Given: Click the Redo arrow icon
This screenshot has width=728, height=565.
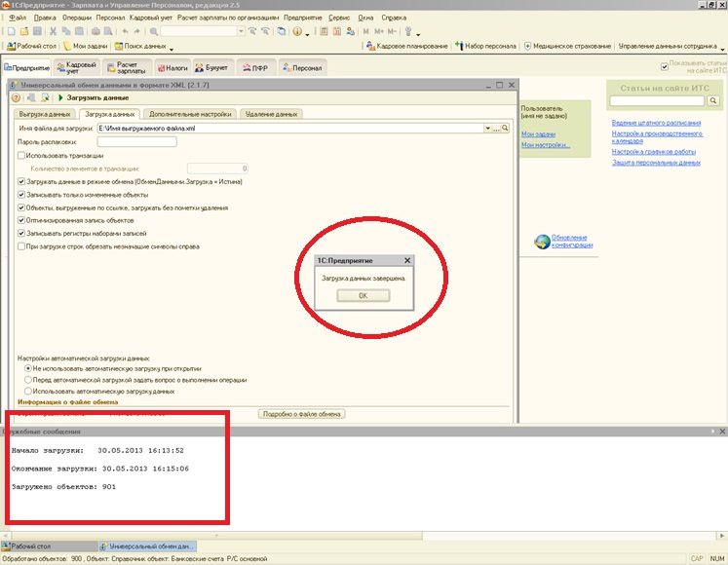Looking at the screenshot, I should click(137, 31).
